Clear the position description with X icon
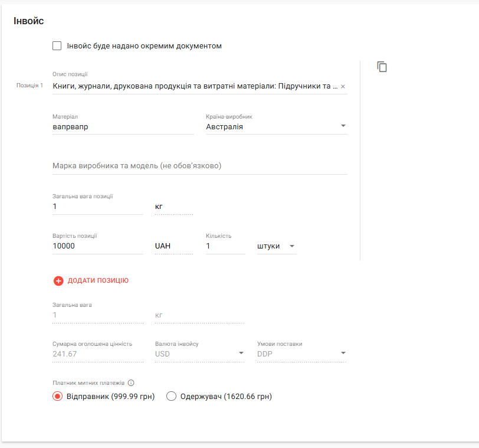This screenshot has width=479, height=448. tap(343, 87)
